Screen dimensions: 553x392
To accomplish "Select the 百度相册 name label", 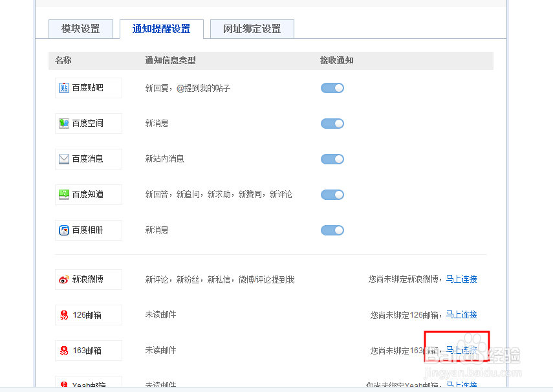I will [87, 230].
